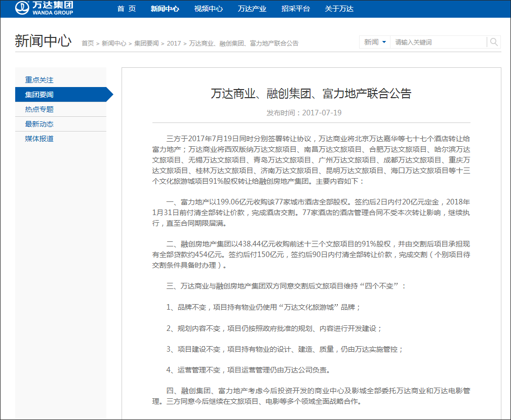Click the 首页 breadcrumb link
The image size is (511, 420).
[88, 43]
